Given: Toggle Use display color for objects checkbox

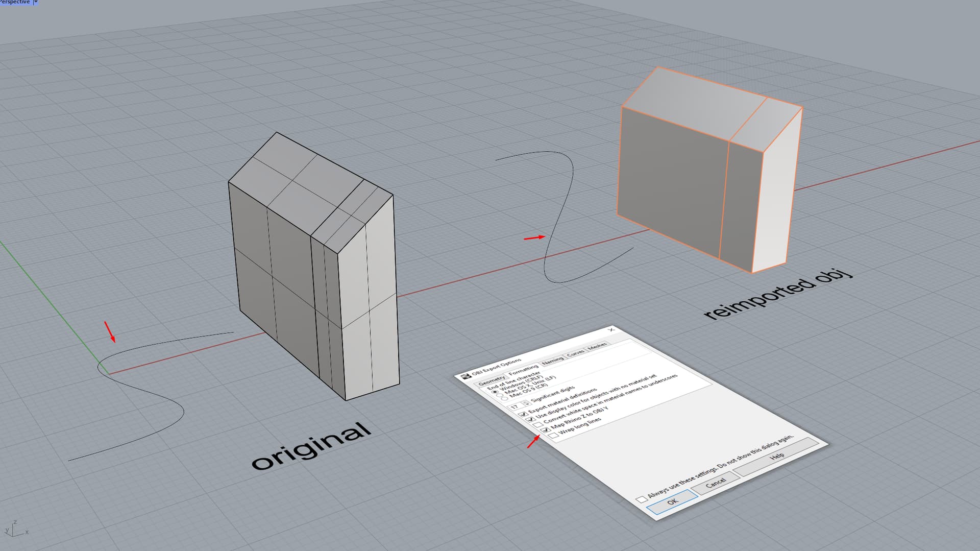Looking at the screenshot, I should pyautogui.click(x=530, y=419).
